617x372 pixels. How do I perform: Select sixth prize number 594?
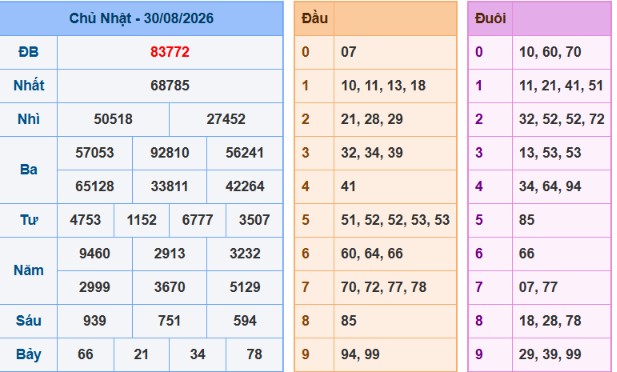245,321
